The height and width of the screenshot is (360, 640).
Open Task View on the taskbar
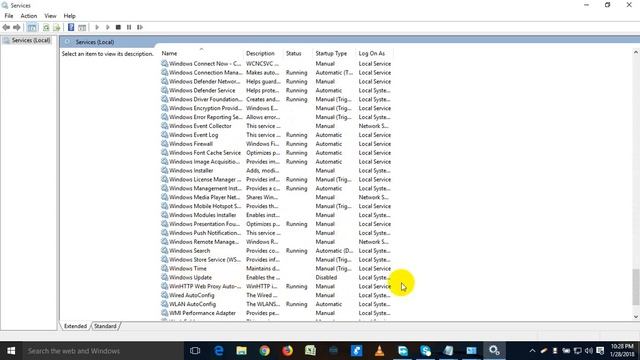point(195,351)
